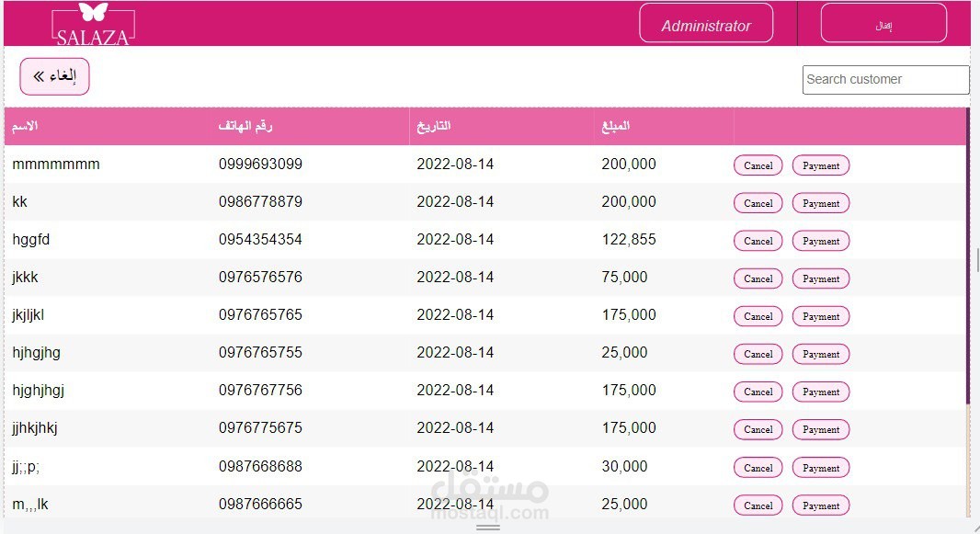Viewport: 980px width, 534px height.
Task: Select the name hjghjhgj
Action: click(38, 391)
